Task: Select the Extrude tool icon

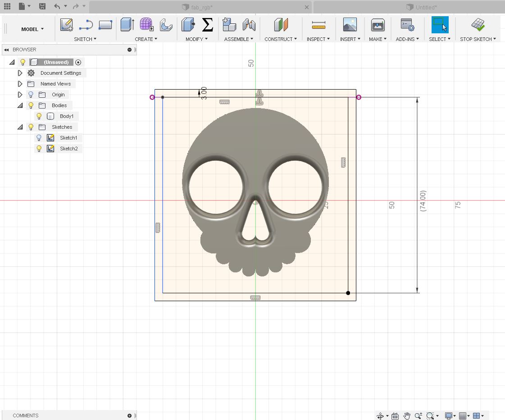Action: pos(127,25)
